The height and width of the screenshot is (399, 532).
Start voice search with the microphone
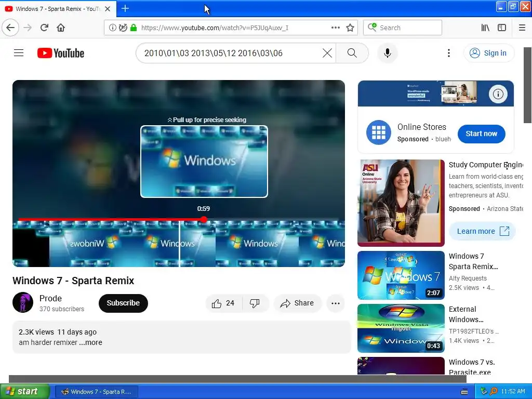click(388, 53)
